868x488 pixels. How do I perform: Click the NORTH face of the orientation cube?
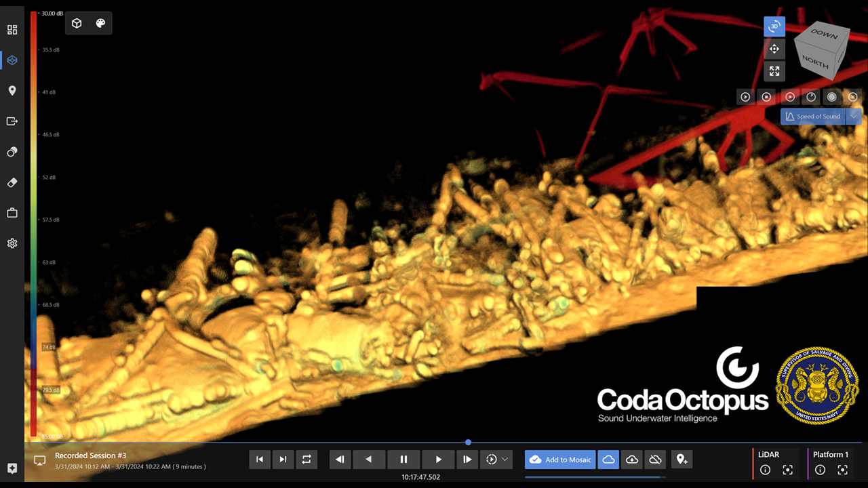(x=814, y=62)
